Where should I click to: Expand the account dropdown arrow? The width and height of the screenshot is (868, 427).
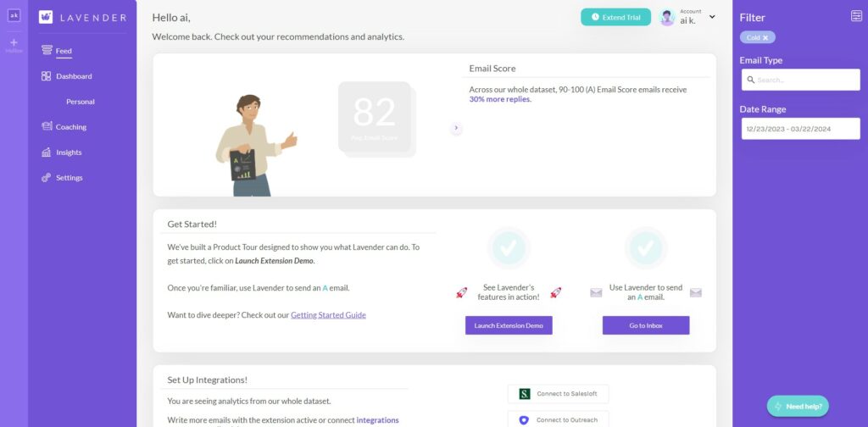click(x=712, y=17)
